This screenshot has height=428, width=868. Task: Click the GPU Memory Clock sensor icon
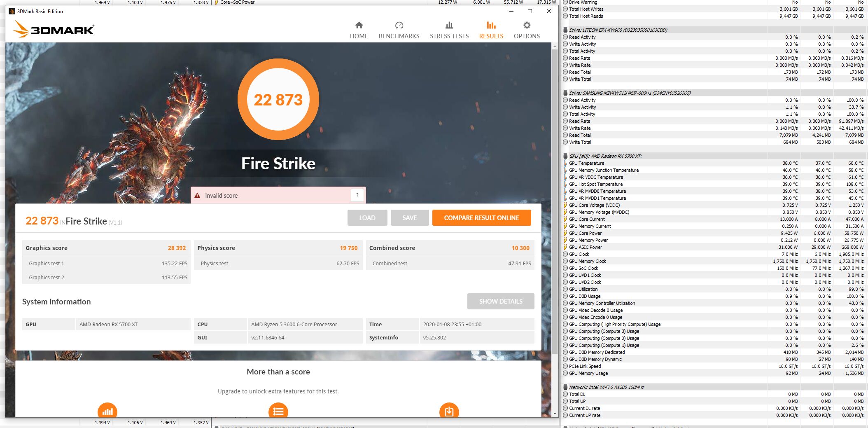(x=565, y=261)
